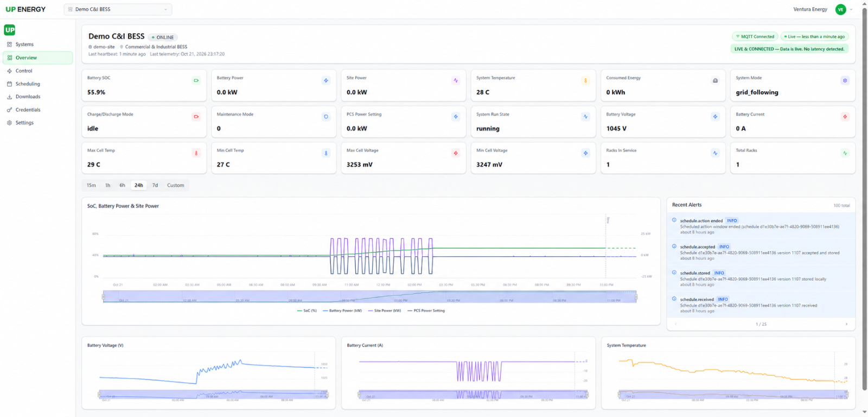Click the Min Cell Voltage icon

[585, 153]
